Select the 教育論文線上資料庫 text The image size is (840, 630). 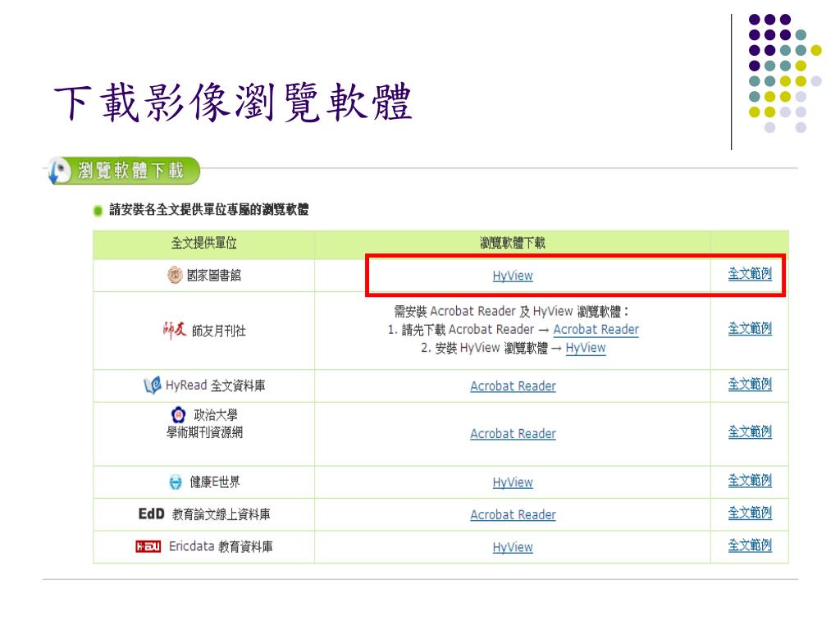pos(221,515)
